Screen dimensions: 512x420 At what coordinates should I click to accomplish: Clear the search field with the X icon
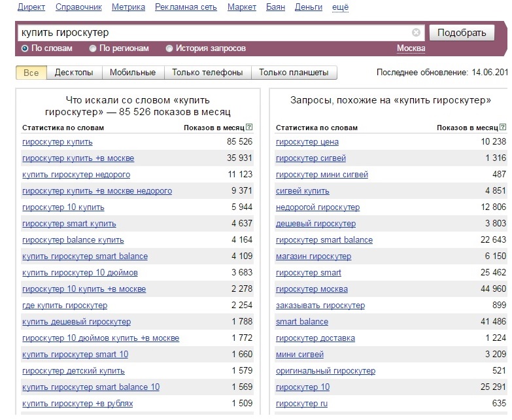coord(417,33)
